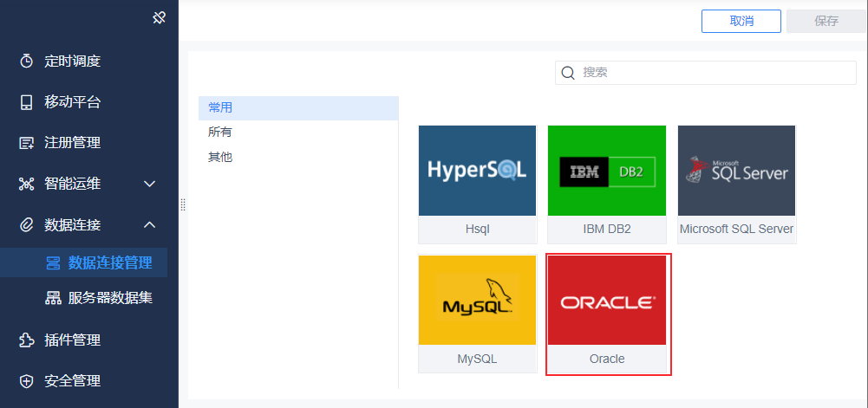The image size is (868, 408).
Task: Click the pin icon atop the sidebar
Action: 159,18
